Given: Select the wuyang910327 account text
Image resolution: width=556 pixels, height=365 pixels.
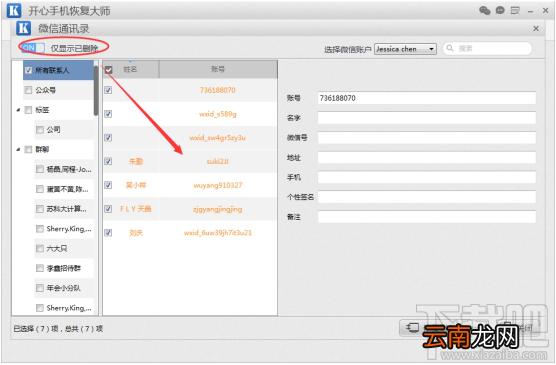Looking at the screenshot, I should point(218,185).
